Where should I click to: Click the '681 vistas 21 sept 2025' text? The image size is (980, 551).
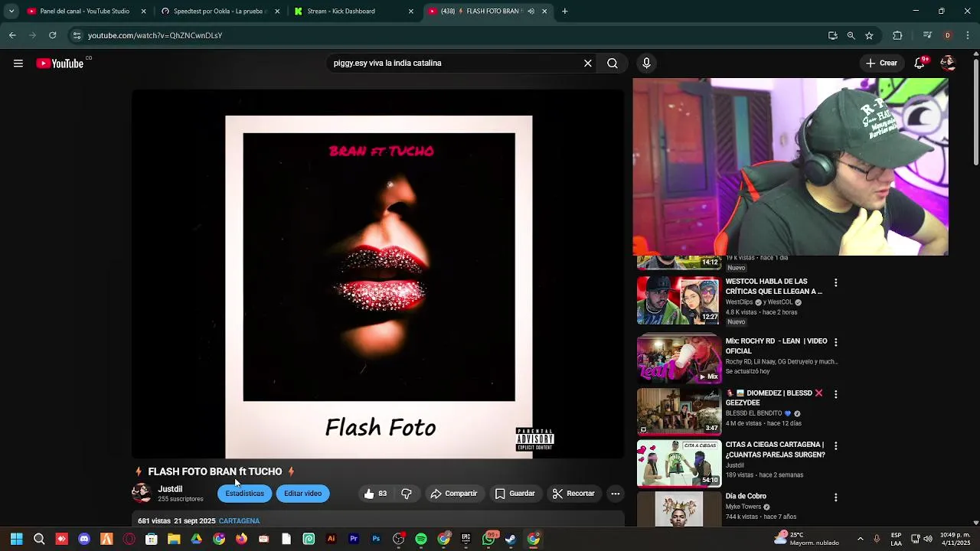coord(177,521)
